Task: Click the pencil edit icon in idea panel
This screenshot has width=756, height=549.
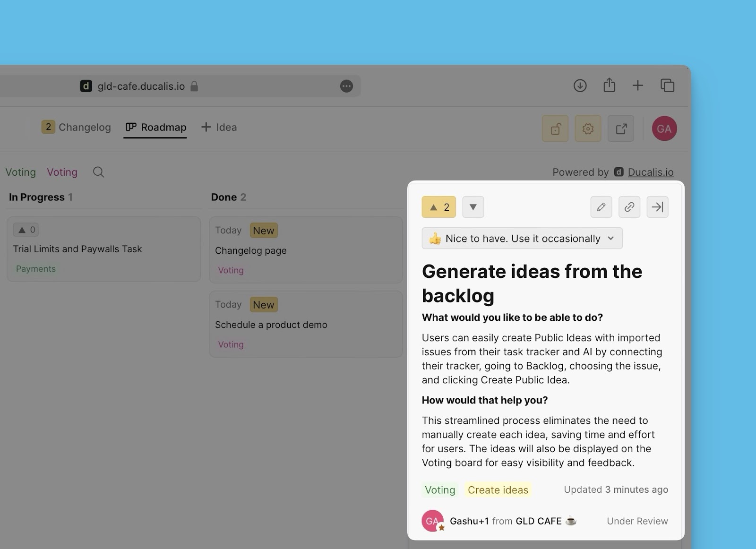Action: tap(601, 207)
